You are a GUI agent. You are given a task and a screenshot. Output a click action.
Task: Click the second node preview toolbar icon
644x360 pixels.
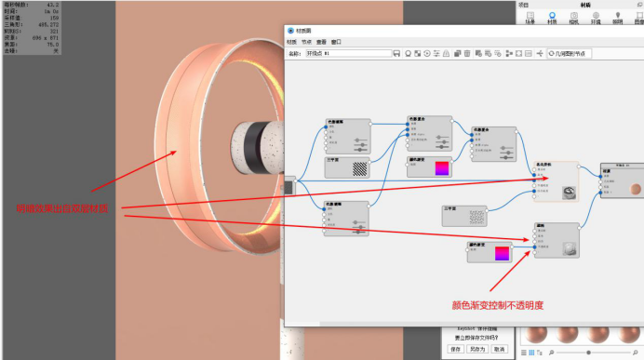[x=488, y=53]
